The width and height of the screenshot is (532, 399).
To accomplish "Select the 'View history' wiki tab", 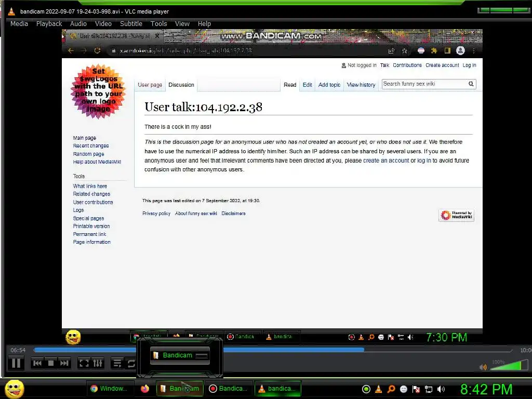I will tap(361, 85).
